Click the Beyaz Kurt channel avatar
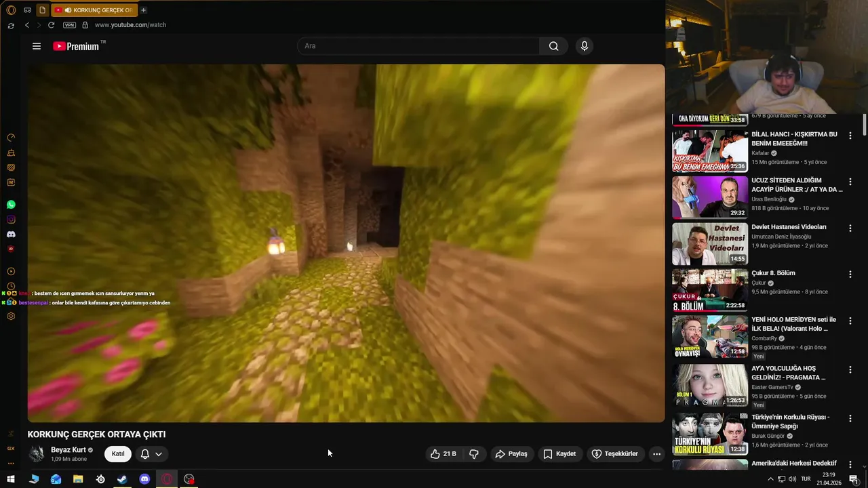 tap(37, 454)
